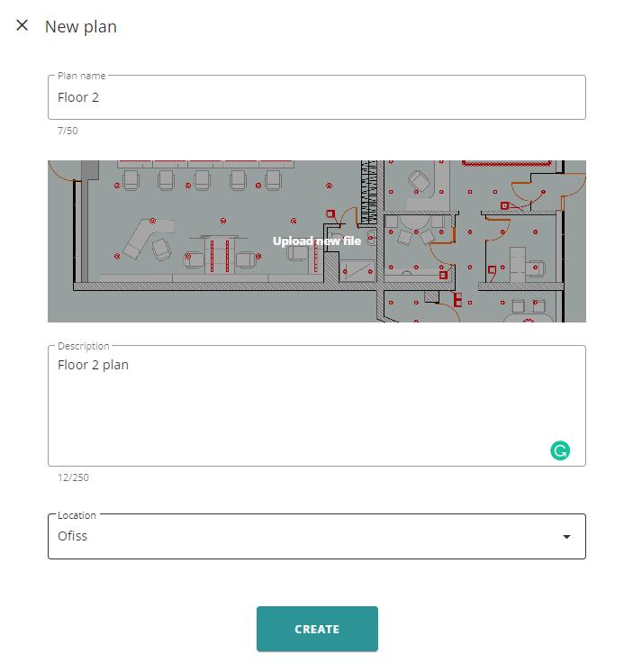Click the 7/50 character counter
The height and width of the screenshot is (672, 633).
pyautogui.click(x=68, y=131)
